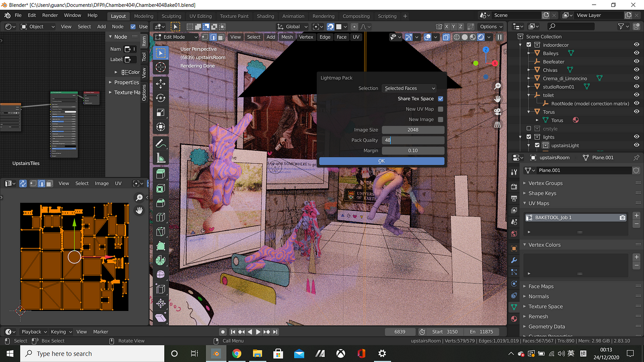Enable the New UV Map checkbox
644x362 pixels.
click(x=441, y=109)
